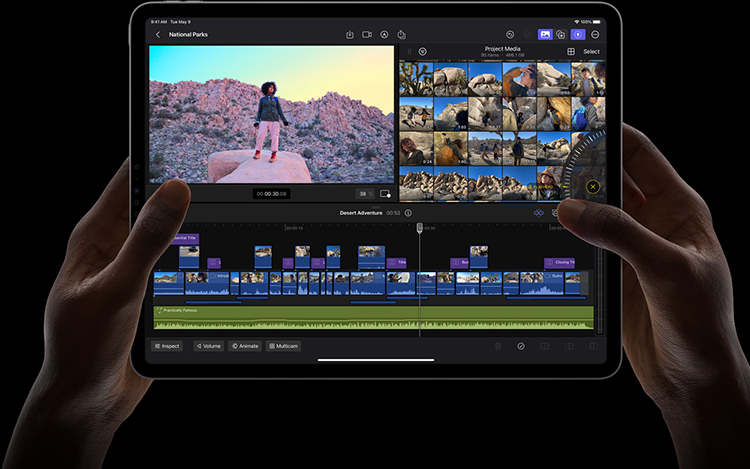Open the browser filter menu icon
This screenshot has width=750, height=469.
(422, 51)
